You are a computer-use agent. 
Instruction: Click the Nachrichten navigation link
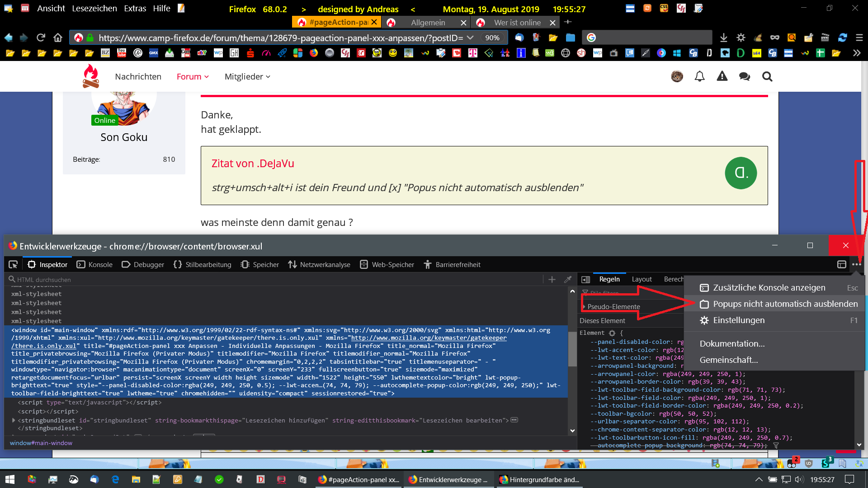[138, 77]
